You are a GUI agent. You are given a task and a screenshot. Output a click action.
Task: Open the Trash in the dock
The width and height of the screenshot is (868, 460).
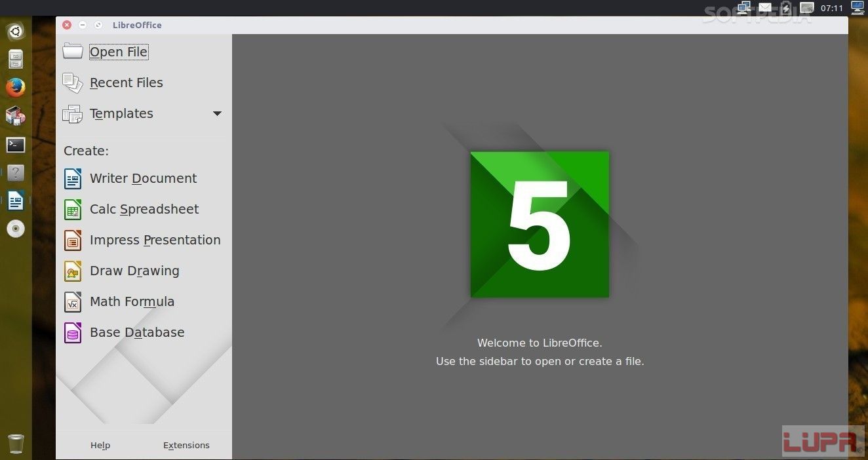pyautogui.click(x=16, y=444)
